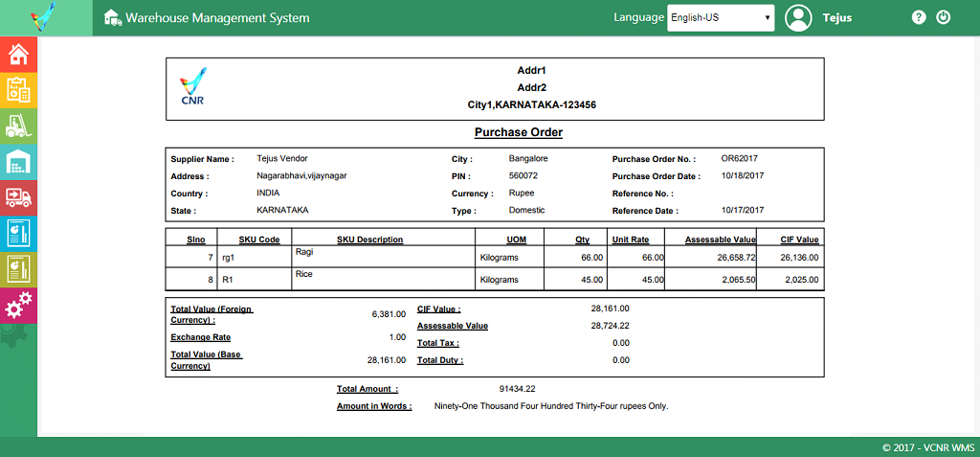Open the Home sidebar icon
This screenshot has height=457, width=980.
(x=18, y=55)
